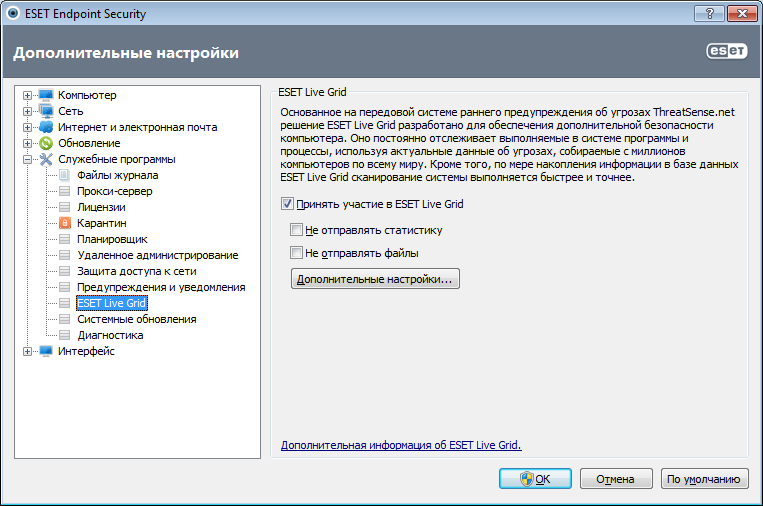Click the Интернет и электронная почта icon
Screen dimensions: 763x506
tap(45, 127)
